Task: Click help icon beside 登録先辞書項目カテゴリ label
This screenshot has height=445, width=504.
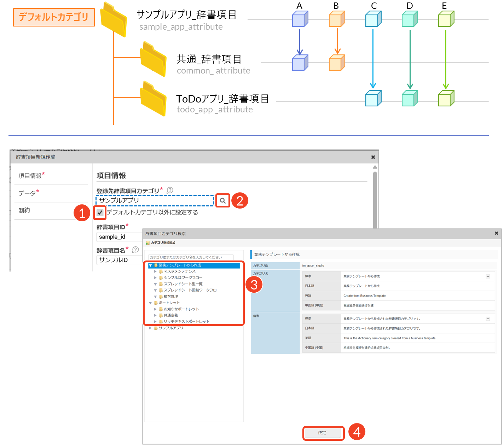Action: pyautogui.click(x=170, y=190)
